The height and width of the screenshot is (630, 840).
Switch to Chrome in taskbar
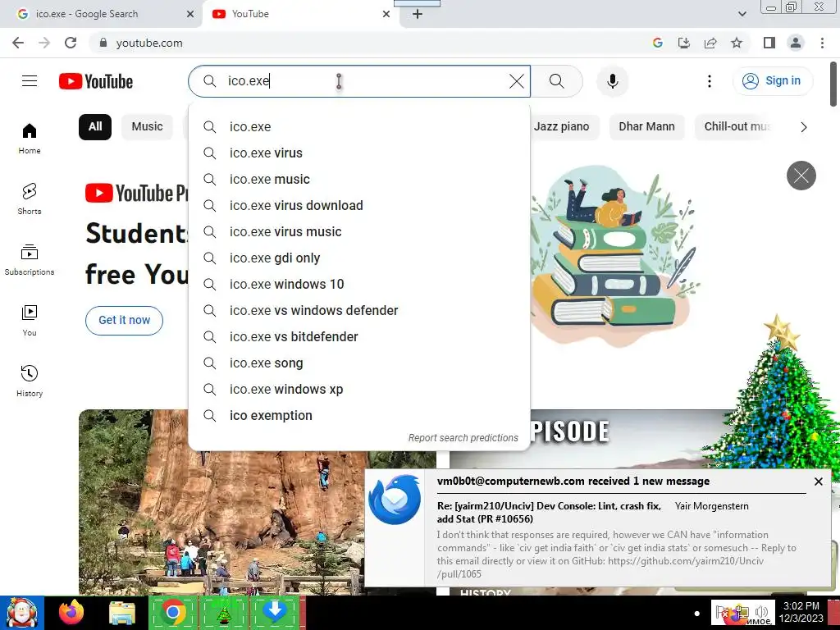point(172,612)
